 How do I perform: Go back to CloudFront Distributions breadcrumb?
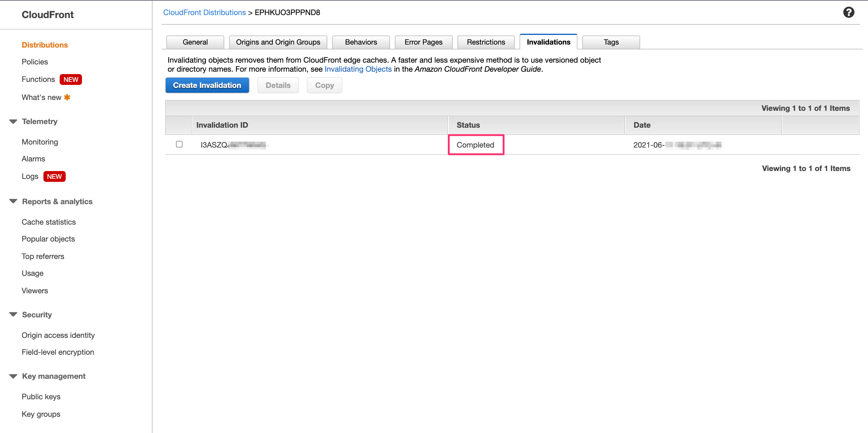coord(205,12)
